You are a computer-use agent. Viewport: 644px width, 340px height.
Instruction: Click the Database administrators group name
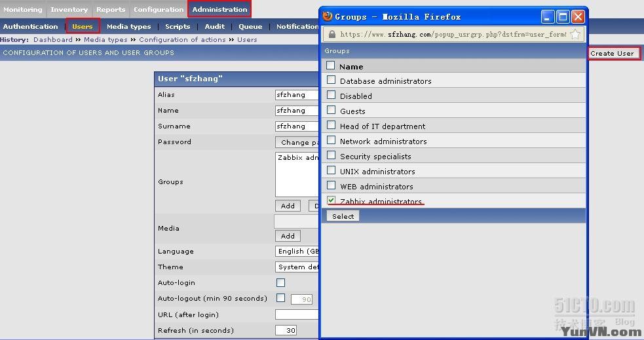[x=386, y=81]
